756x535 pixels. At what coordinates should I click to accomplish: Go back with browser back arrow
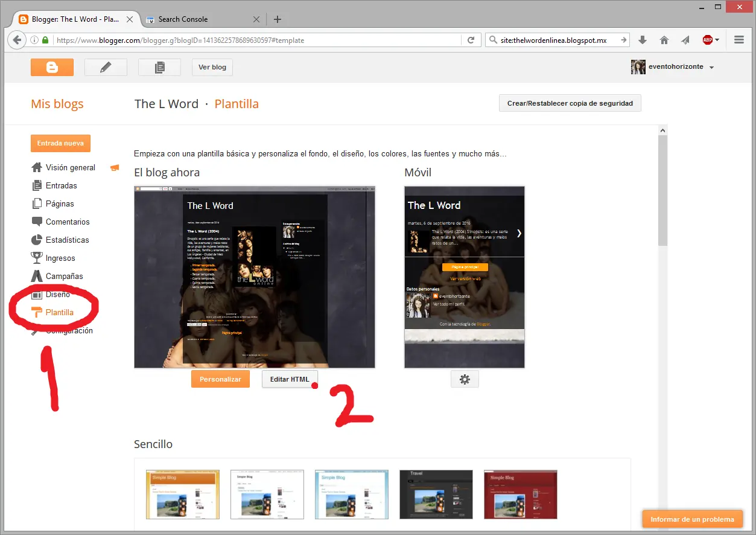(x=16, y=40)
